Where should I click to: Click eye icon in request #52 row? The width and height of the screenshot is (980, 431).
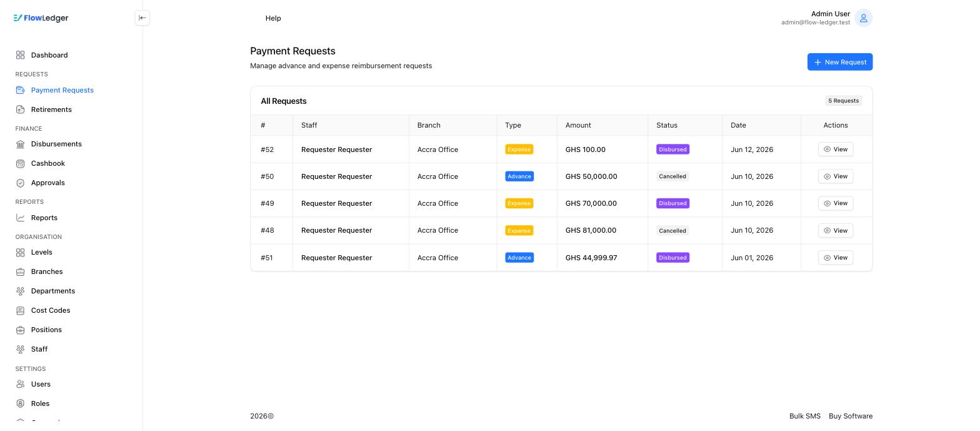(x=827, y=150)
